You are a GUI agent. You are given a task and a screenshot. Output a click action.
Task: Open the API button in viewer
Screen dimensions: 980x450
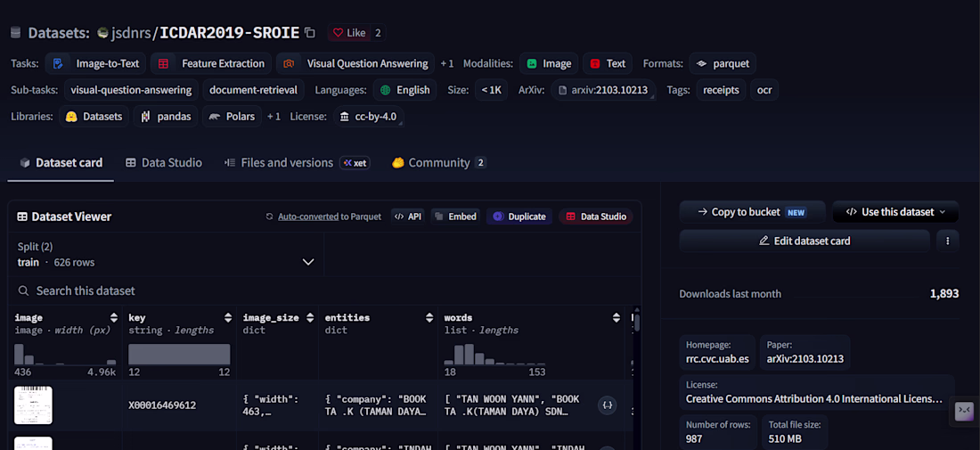pos(407,217)
